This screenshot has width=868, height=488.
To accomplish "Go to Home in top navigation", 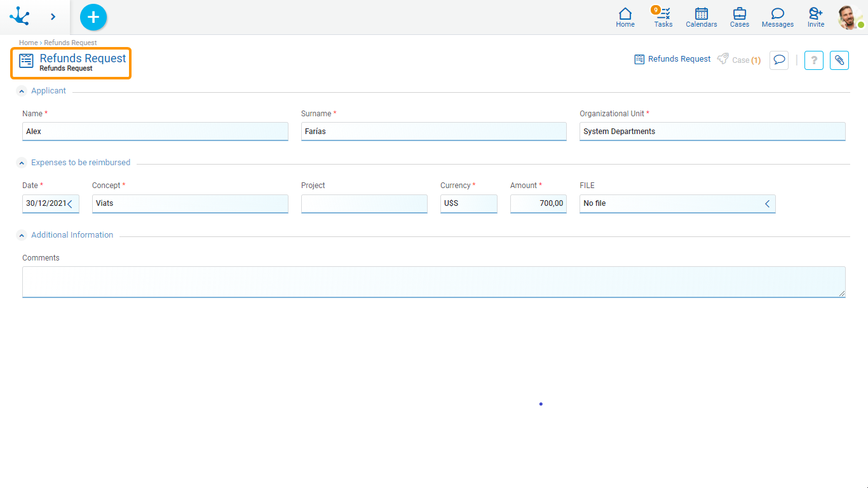I will coord(625,17).
